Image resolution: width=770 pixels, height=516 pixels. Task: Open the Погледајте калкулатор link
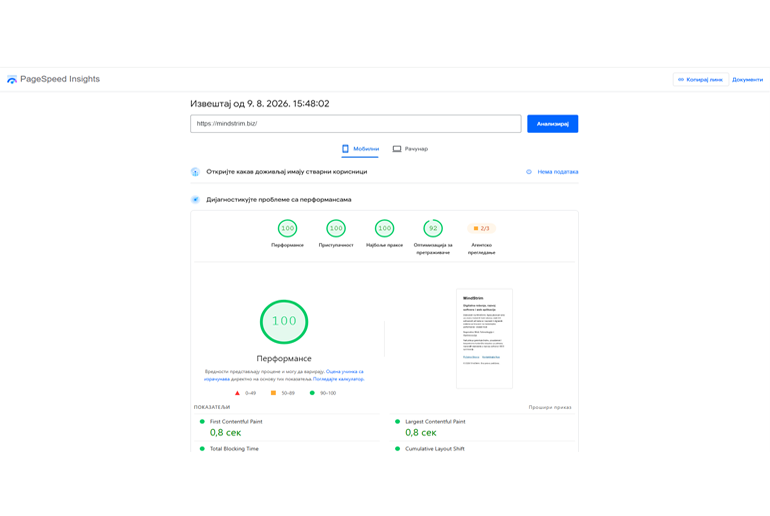(x=338, y=379)
